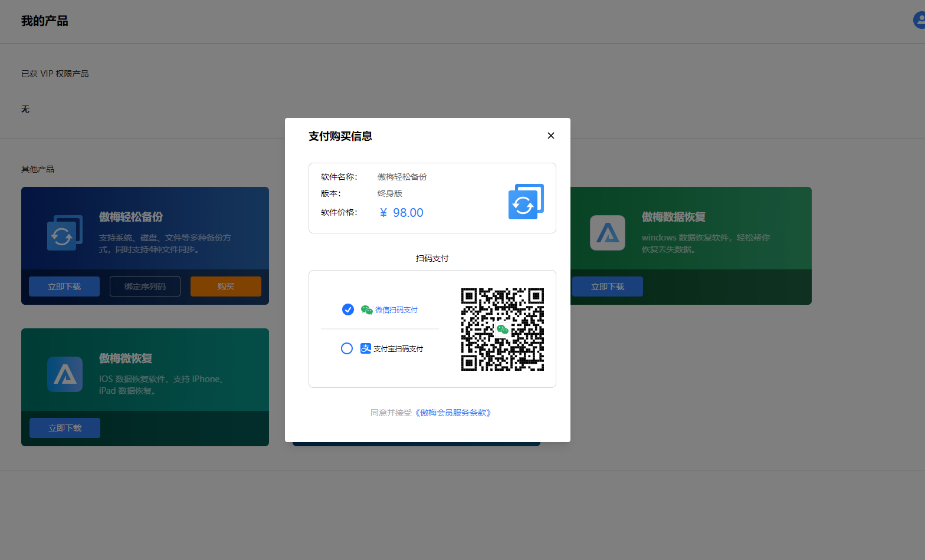Click 傲梅轻松备份 name in the dialog
Viewport: 925px width, 560px height.
click(x=402, y=177)
